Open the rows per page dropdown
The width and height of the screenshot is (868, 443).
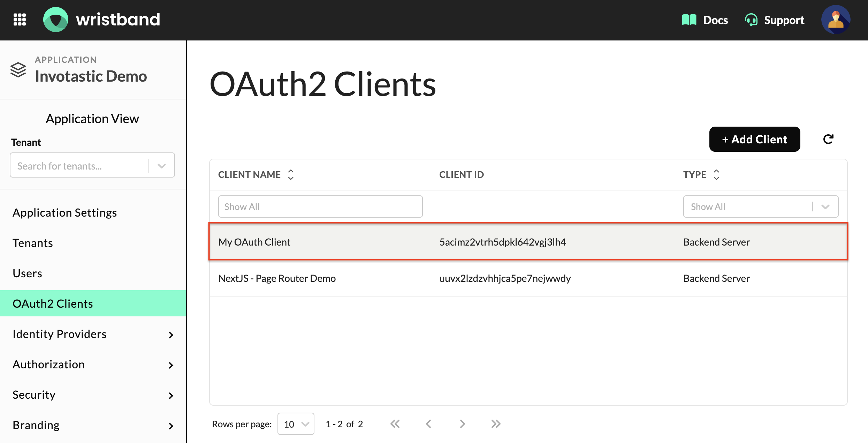(296, 424)
